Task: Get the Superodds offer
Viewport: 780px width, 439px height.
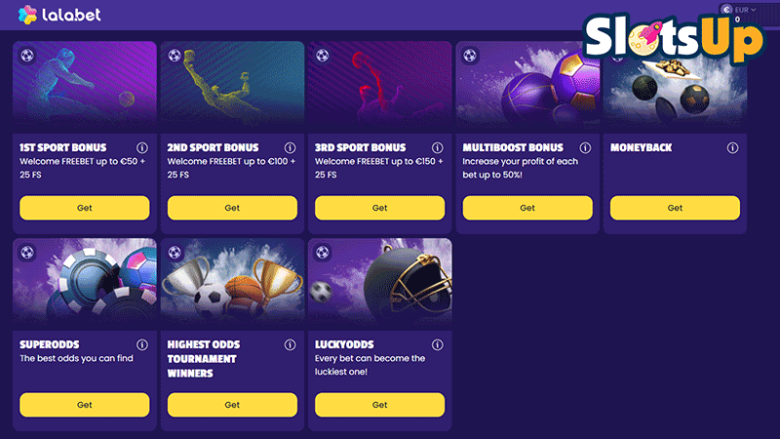Action: click(x=85, y=405)
